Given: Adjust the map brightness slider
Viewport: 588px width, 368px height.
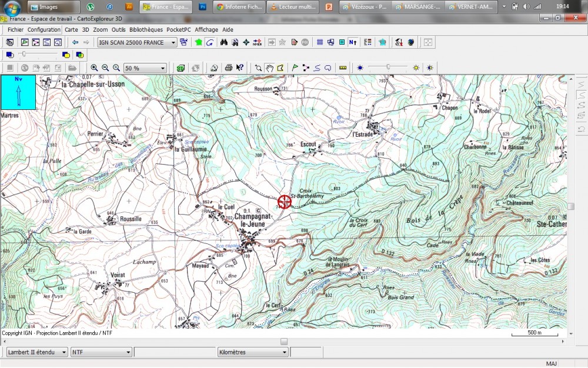Looking at the screenshot, I should [x=388, y=68].
